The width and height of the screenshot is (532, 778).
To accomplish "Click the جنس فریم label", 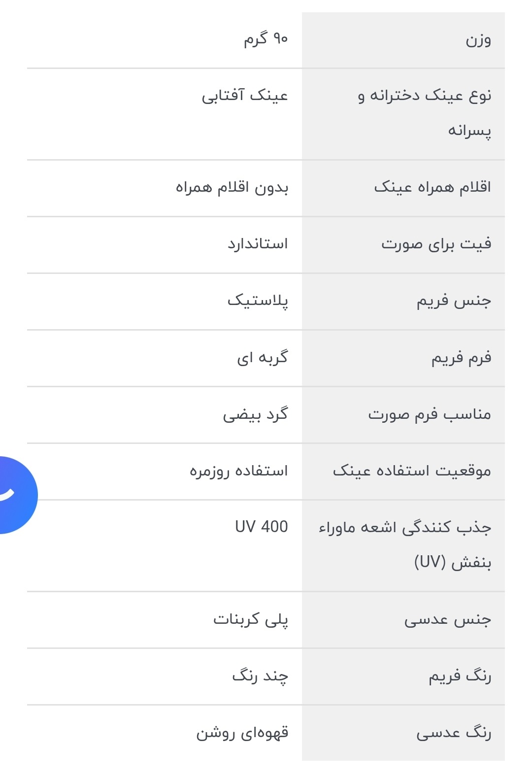I will coord(454,301).
